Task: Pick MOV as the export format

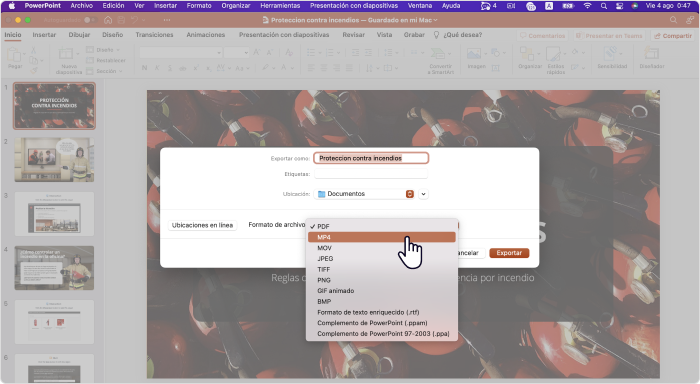Action: pyautogui.click(x=382, y=248)
